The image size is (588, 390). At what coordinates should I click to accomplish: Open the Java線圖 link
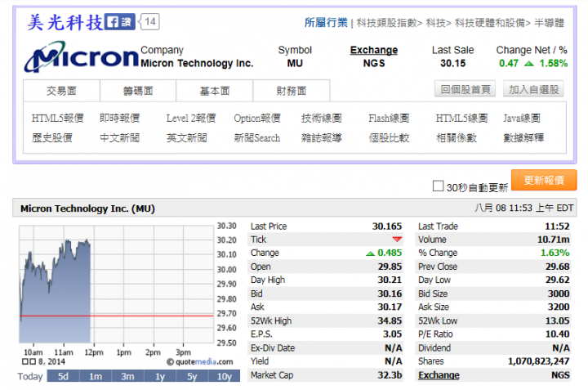(522, 119)
